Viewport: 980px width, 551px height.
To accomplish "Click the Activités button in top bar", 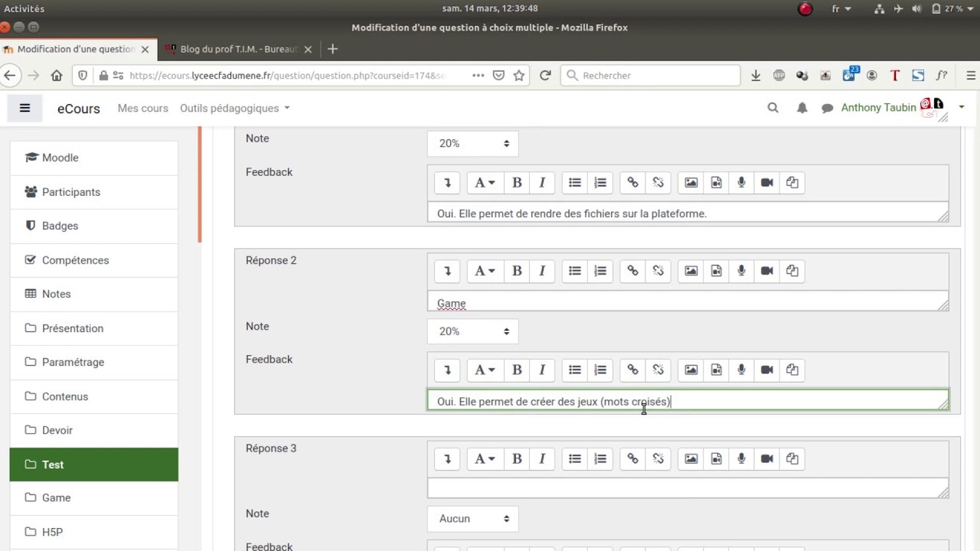I will pos(24,8).
